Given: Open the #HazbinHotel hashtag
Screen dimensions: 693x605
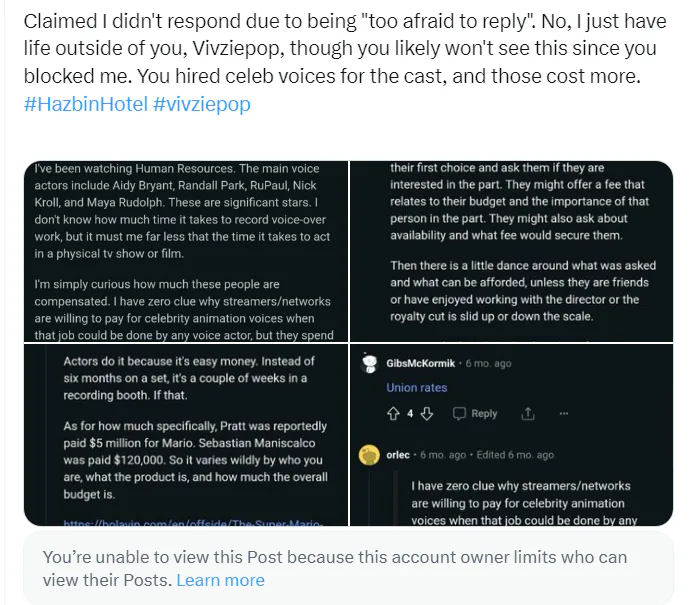Looking at the screenshot, I should (x=85, y=104).
